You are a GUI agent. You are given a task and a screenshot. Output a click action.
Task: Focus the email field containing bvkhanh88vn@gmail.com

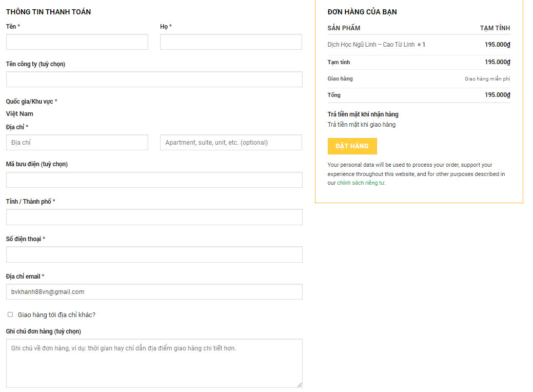click(x=154, y=292)
